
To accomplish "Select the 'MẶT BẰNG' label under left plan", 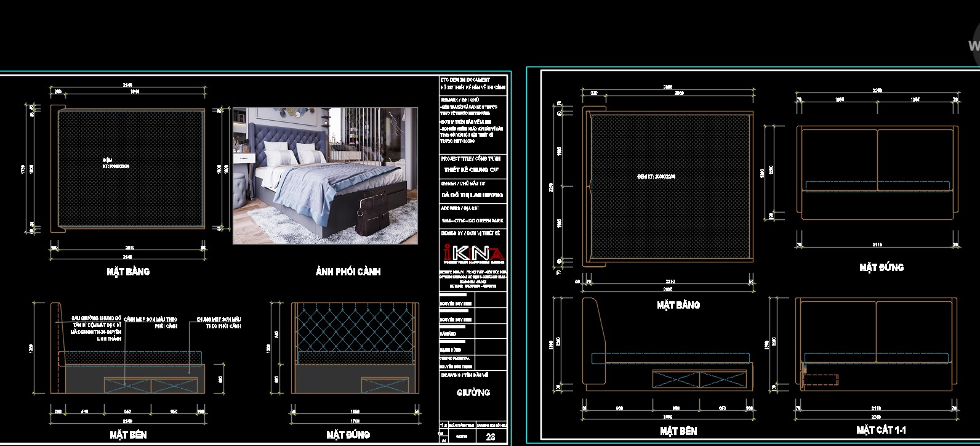I will (x=128, y=272).
